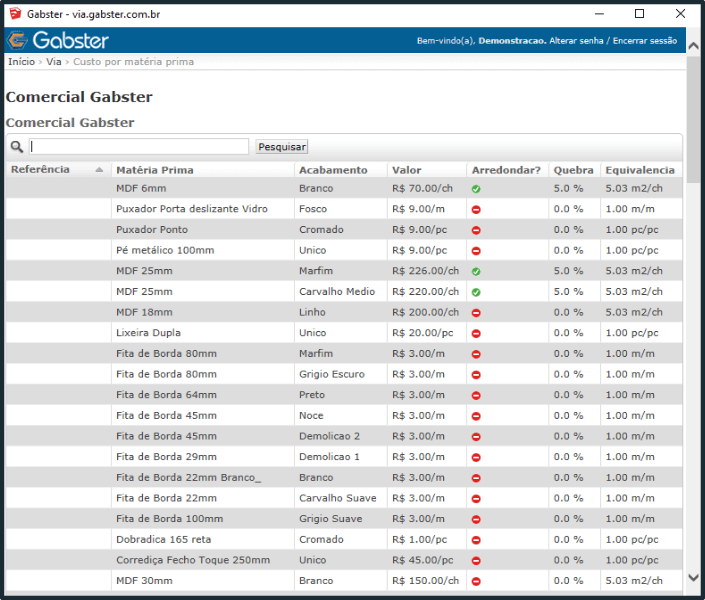Click the Acabamento column header
Viewport: 705px width, 600px height.
point(333,170)
